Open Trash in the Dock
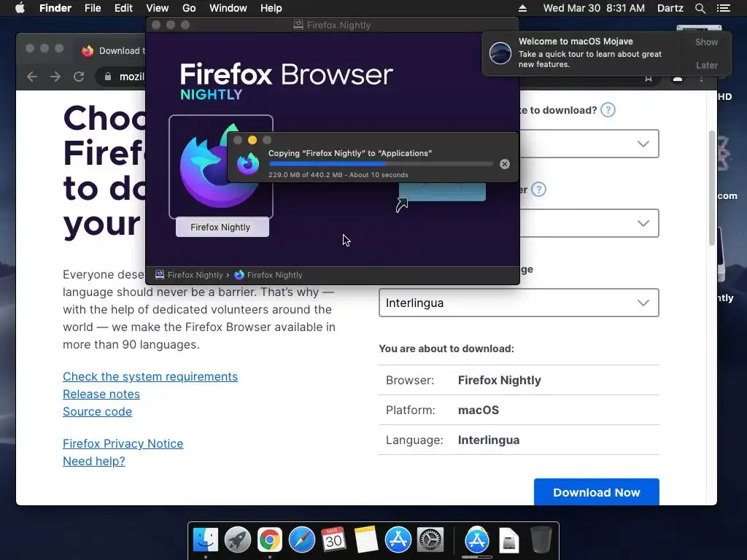747x560 pixels. click(541, 540)
